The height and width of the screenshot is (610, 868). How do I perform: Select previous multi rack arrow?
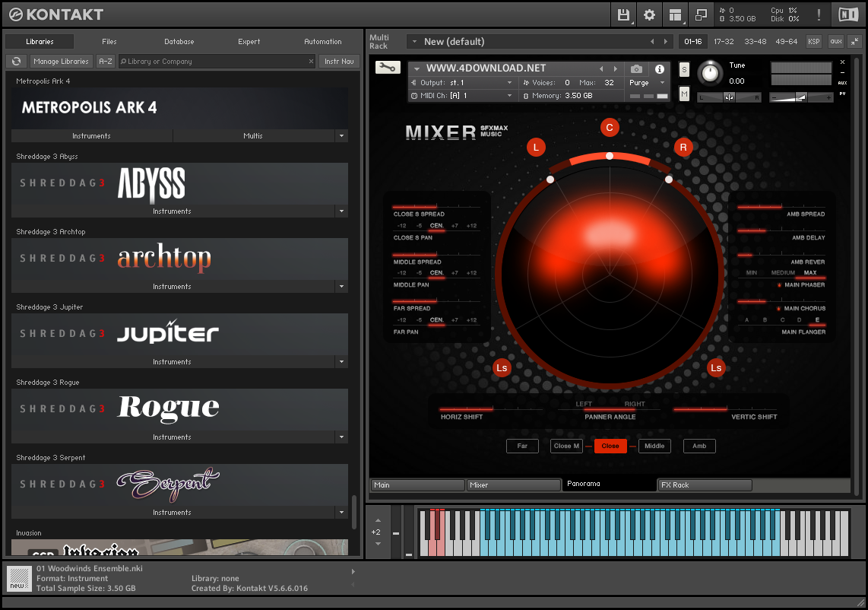tap(652, 42)
